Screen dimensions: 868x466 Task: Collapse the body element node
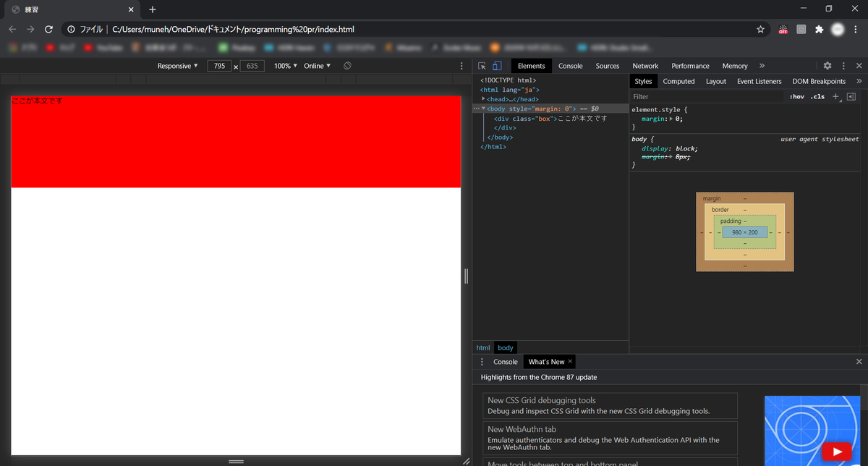pyautogui.click(x=483, y=109)
